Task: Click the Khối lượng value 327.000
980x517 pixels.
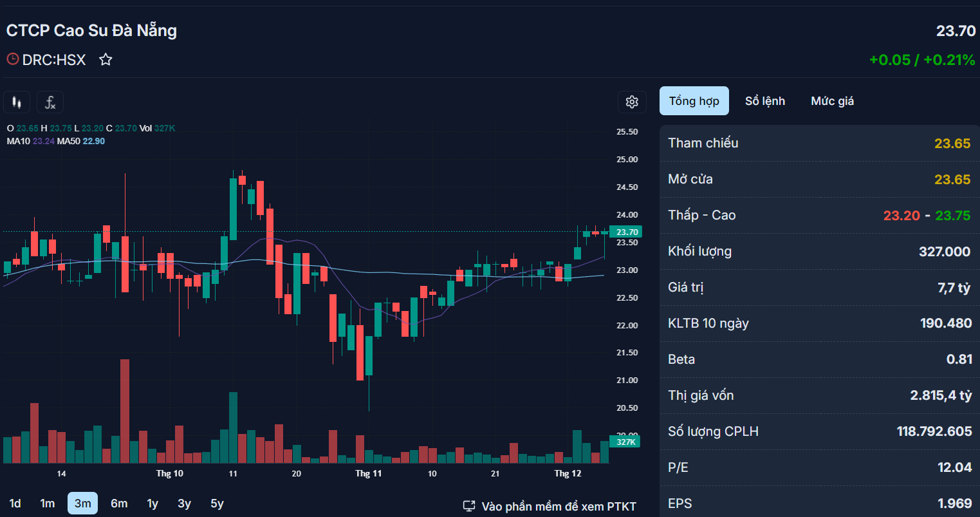Action: point(945,251)
